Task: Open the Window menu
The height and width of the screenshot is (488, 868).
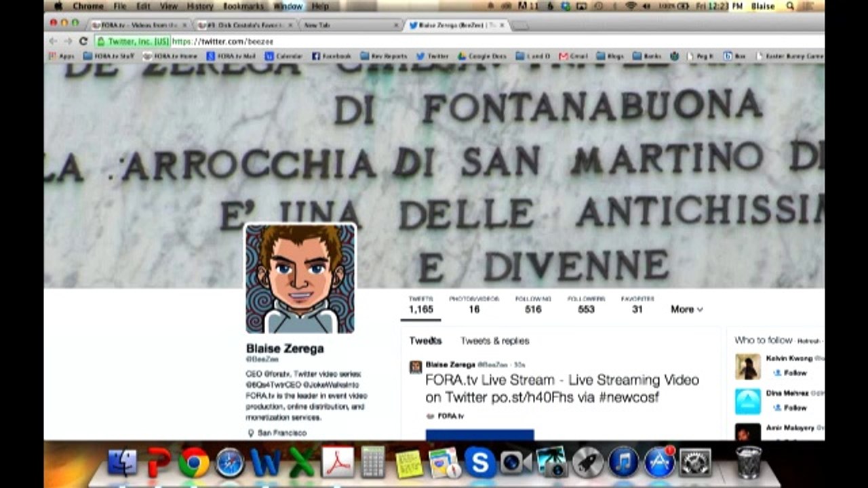Action: [288, 6]
